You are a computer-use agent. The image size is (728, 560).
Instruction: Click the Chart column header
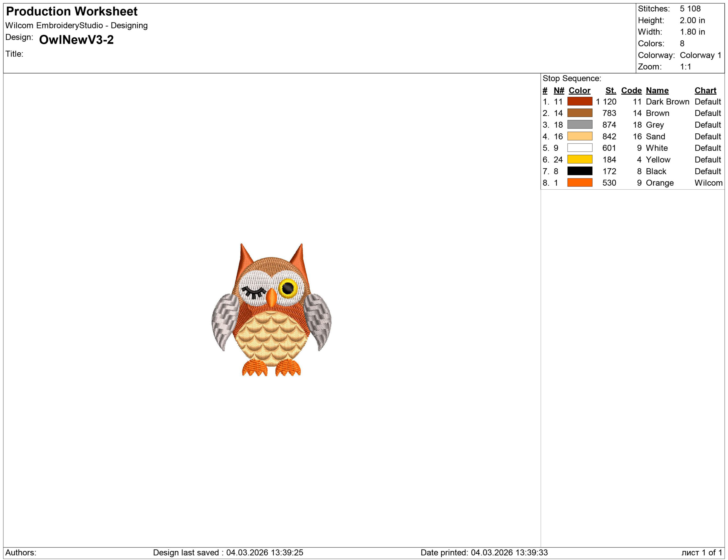pyautogui.click(x=706, y=90)
